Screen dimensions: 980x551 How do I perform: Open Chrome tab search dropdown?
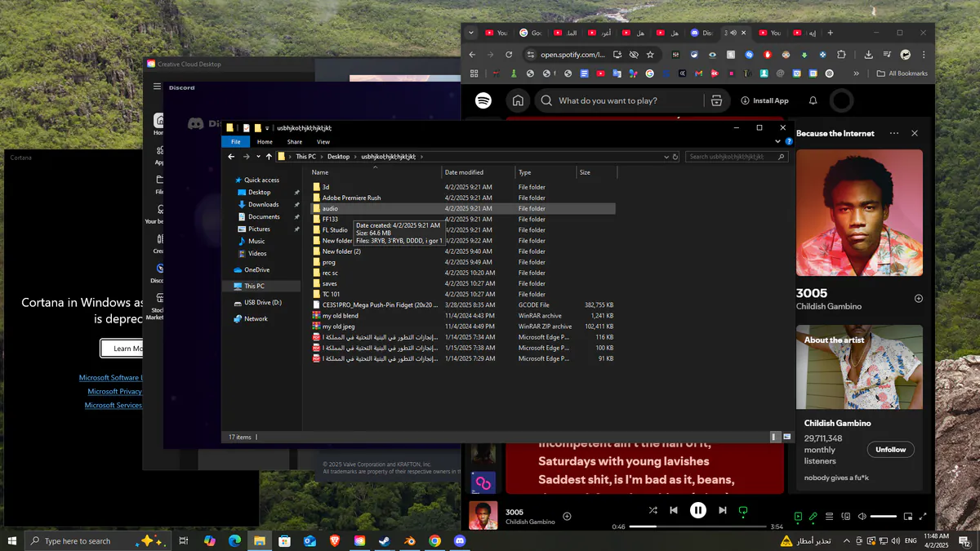pyautogui.click(x=471, y=33)
